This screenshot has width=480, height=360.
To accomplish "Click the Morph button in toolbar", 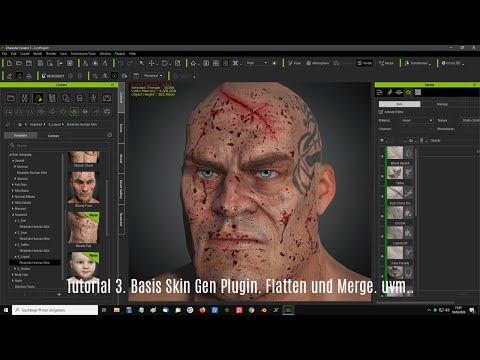I will 386,63.
